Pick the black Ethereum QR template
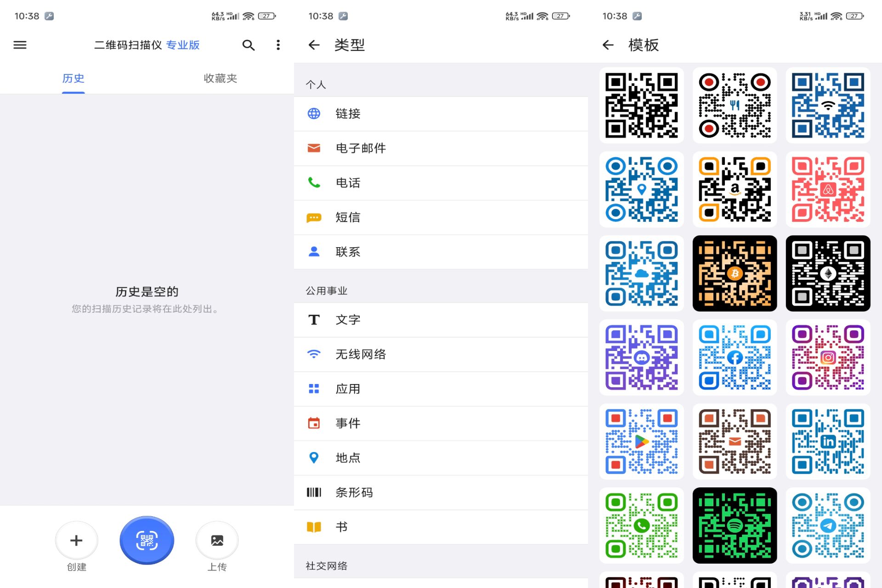The width and height of the screenshot is (882, 588). coord(828,273)
